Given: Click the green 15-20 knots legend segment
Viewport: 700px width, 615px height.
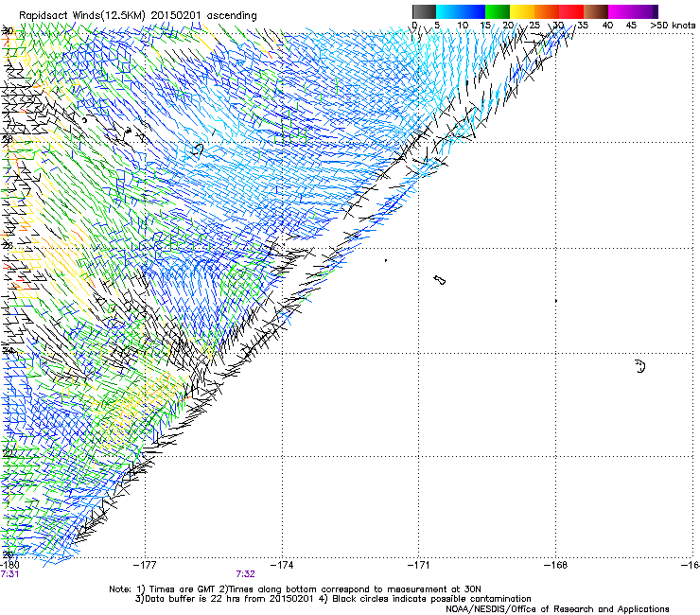Looking at the screenshot, I should pos(498,11).
